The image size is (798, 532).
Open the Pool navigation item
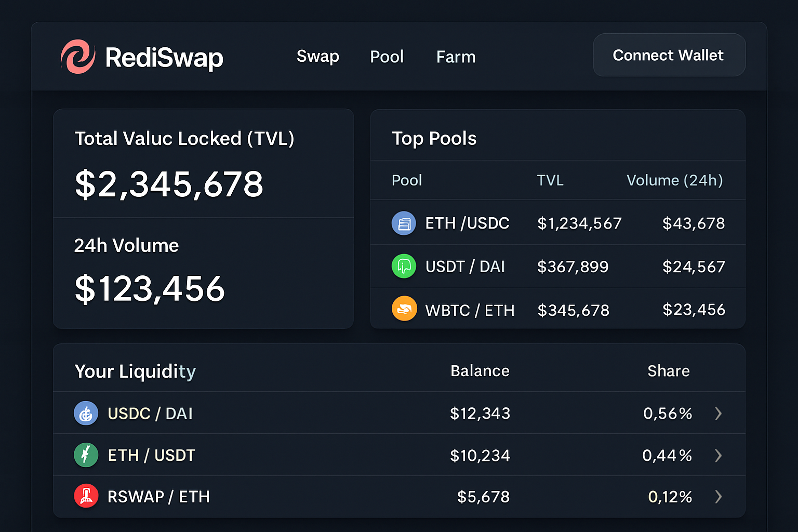[387, 57]
